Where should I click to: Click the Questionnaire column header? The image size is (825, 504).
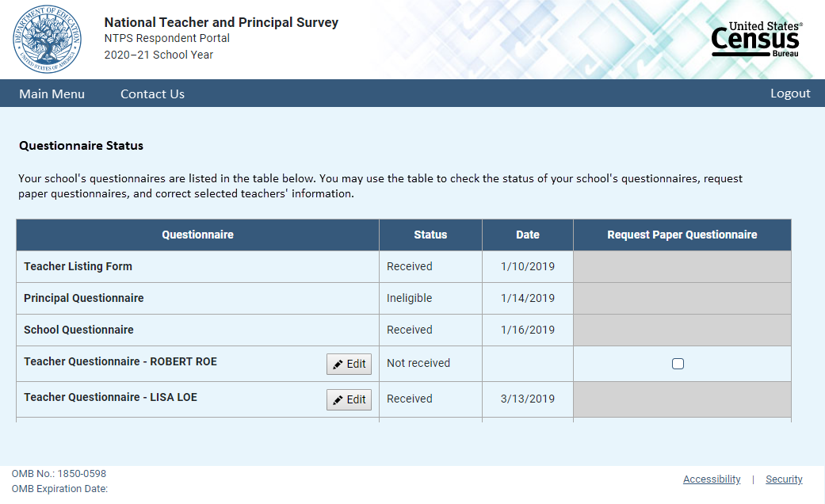point(197,235)
